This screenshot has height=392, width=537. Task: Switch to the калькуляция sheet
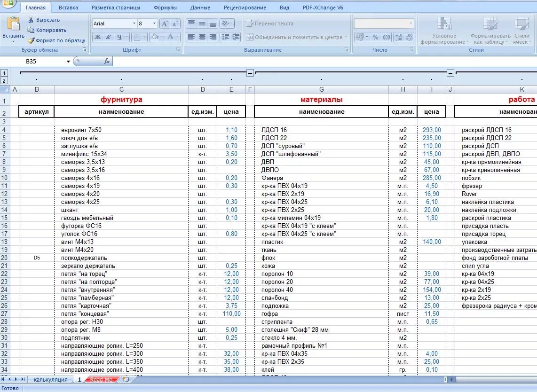[51, 379]
